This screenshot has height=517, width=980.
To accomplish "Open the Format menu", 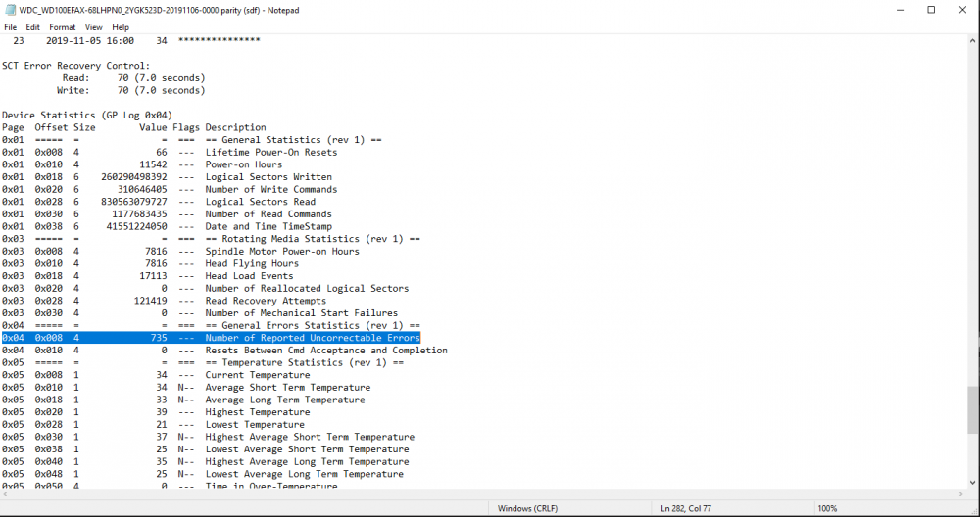I will (63, 27).
